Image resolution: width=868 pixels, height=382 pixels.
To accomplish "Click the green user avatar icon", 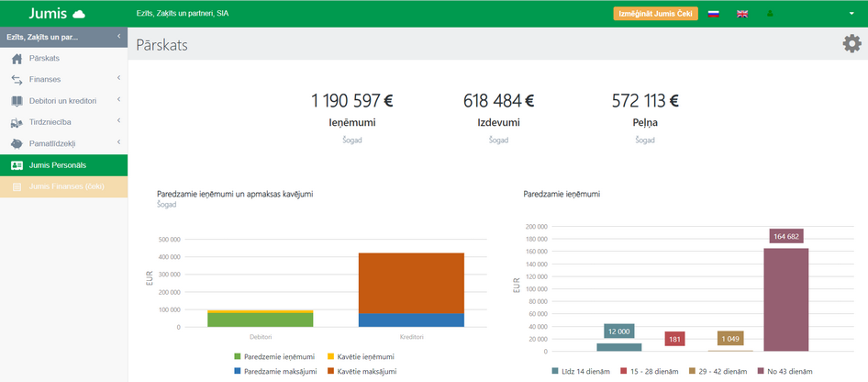I will pyautogui.click(x=770, y=13).
